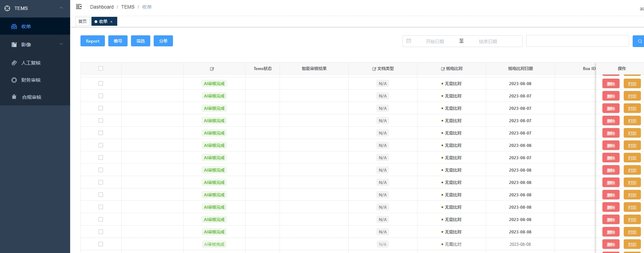644x253 pixels.
Task: Click the edit icon in AI status column header
Action: click(x=212, y=69)
